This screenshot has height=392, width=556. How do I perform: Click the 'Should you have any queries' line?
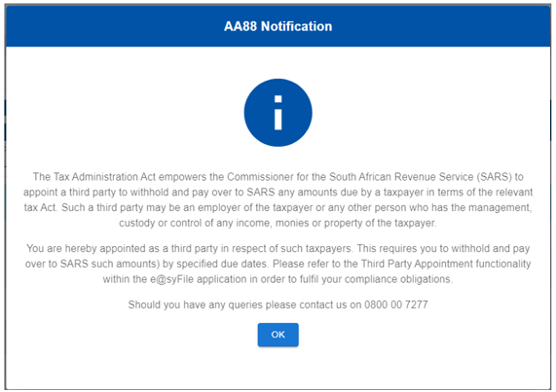click(278, 304)
